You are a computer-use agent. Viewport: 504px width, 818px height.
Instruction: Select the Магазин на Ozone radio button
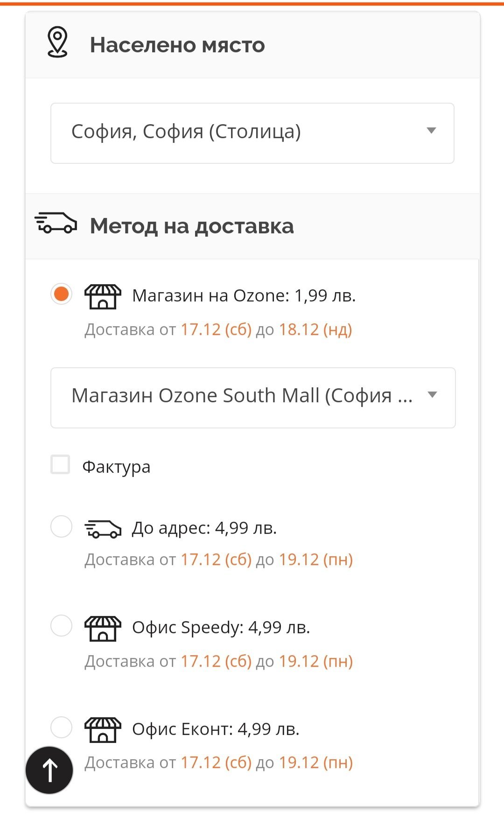[61, 294]
